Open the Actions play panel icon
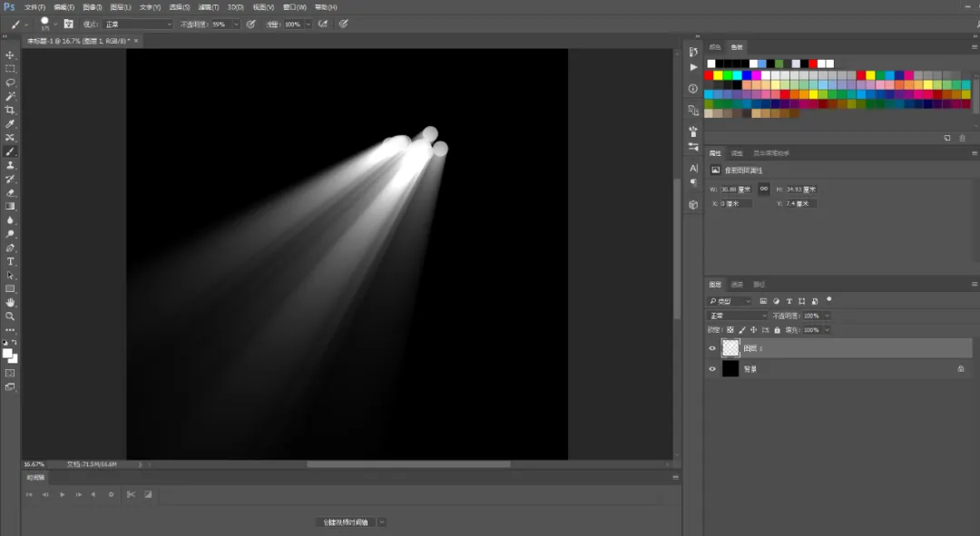Screen dimensions: 980x536 coord(693,67)
